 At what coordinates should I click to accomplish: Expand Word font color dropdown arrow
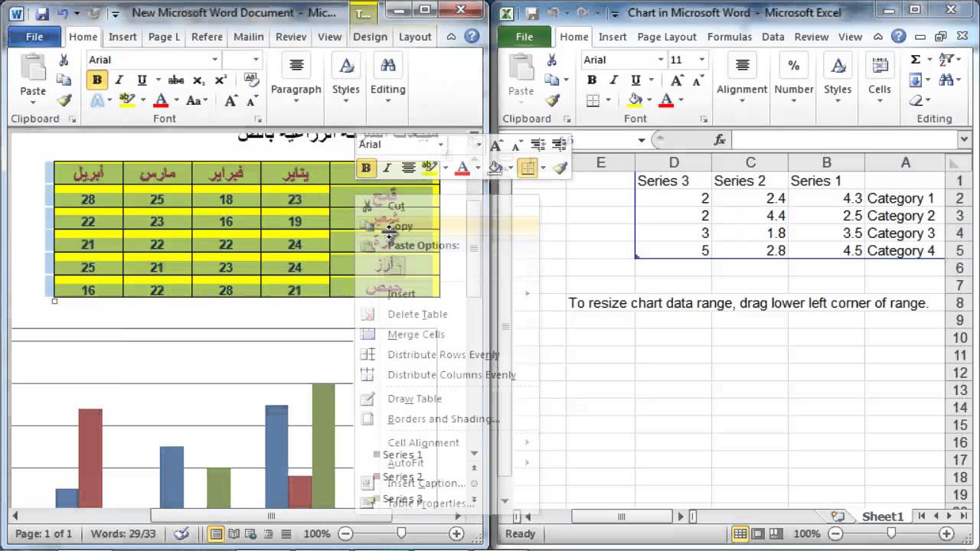(176, 100)
